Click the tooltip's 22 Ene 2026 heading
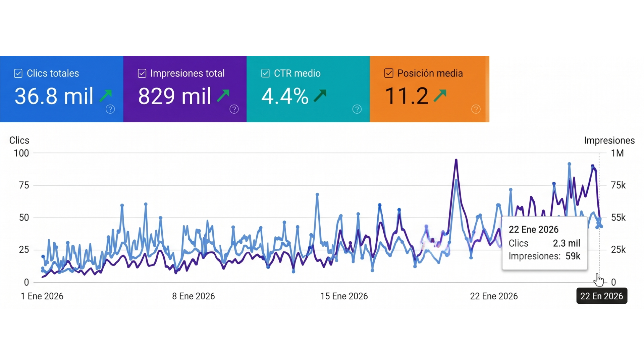Viewport: 644px width, 362px height. [534, 230]
